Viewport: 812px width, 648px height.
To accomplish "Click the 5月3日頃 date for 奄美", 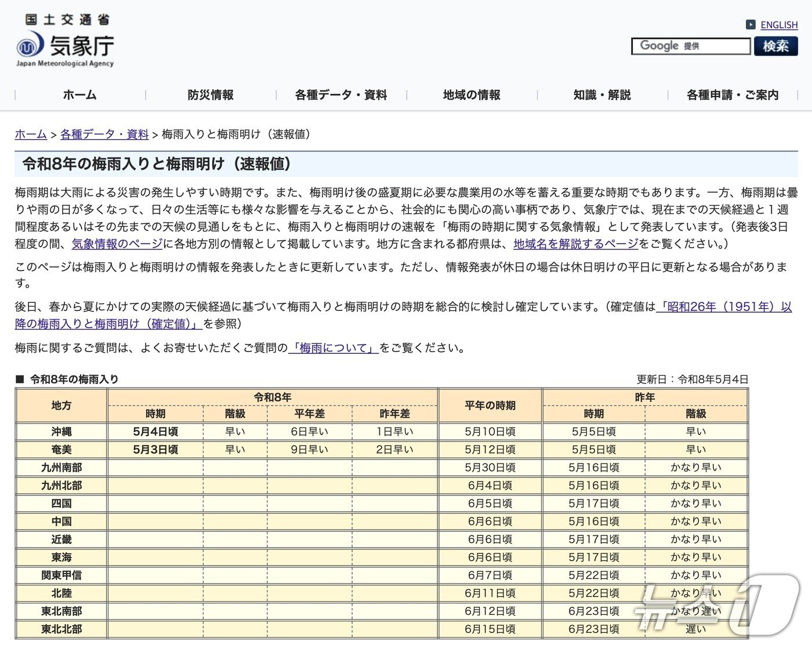I will 155,450.
